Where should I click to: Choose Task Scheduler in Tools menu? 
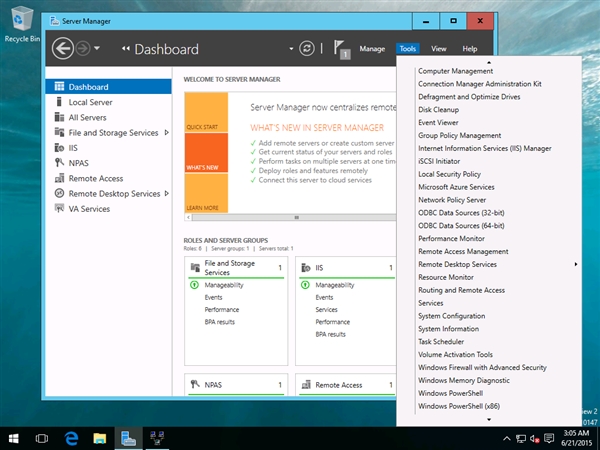(x=441, y=341)
